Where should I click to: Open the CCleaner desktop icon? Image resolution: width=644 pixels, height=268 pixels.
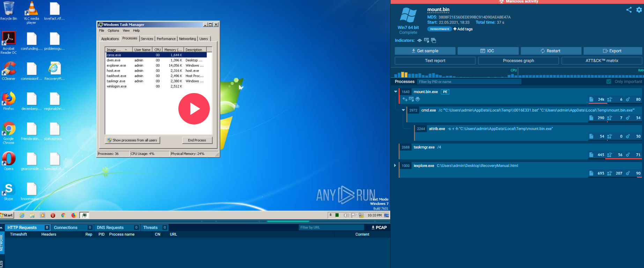(9, 71)
